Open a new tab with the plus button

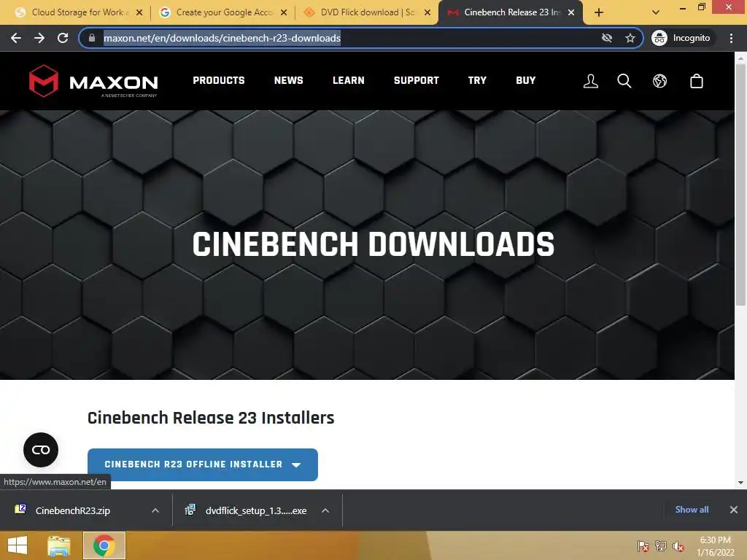pos(599,13)
